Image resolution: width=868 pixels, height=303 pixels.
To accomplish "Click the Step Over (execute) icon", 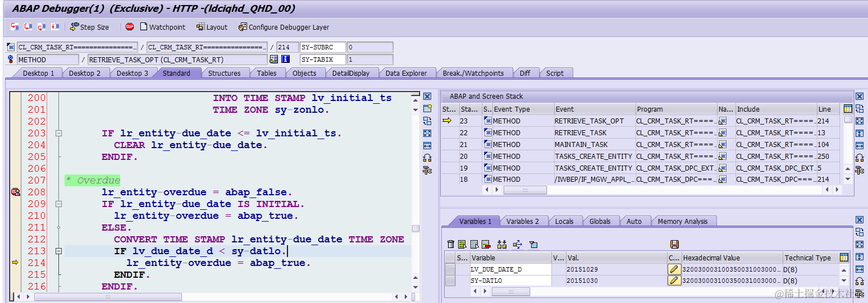I will pos(28,27).
